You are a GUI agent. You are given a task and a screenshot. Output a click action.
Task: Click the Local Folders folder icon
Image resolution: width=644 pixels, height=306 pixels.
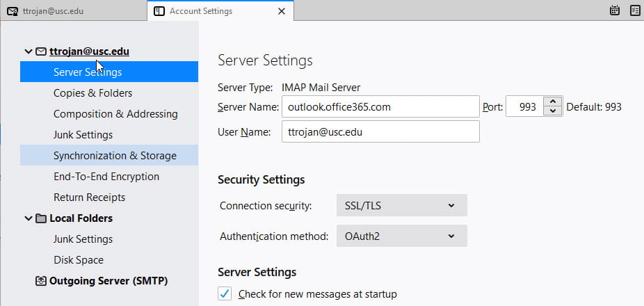pyautogui.click(x=41, y=218)
